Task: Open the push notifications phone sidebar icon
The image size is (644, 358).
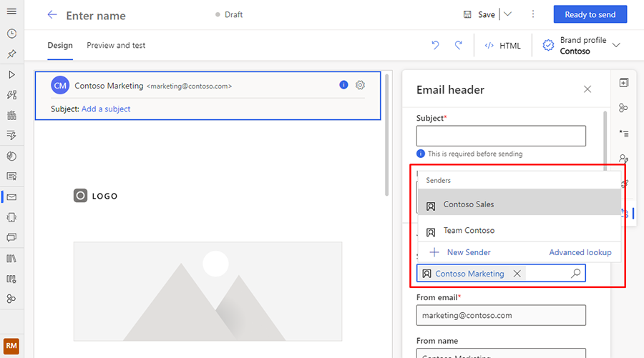Action: pyautogui.click(x=11, y=217)
